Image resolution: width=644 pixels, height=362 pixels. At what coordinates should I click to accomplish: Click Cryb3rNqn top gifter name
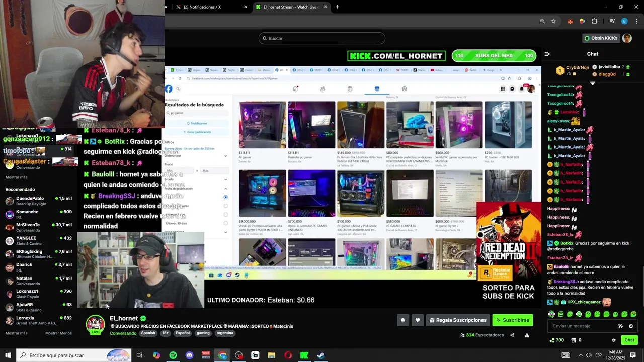[577, 67]
